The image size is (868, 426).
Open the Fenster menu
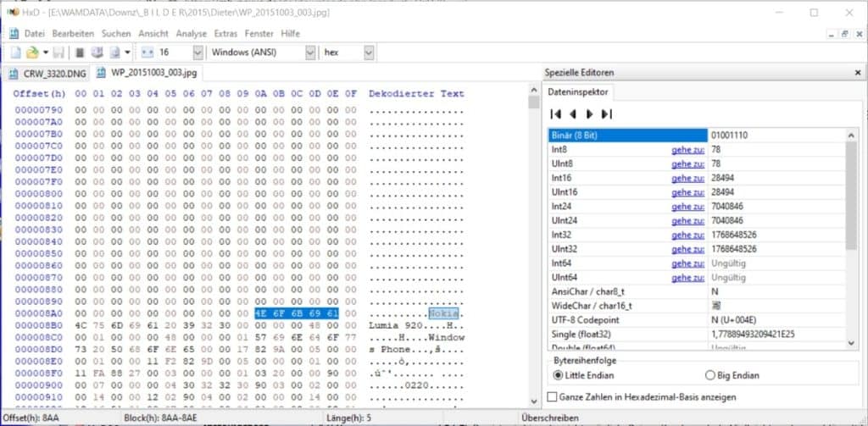259,34
